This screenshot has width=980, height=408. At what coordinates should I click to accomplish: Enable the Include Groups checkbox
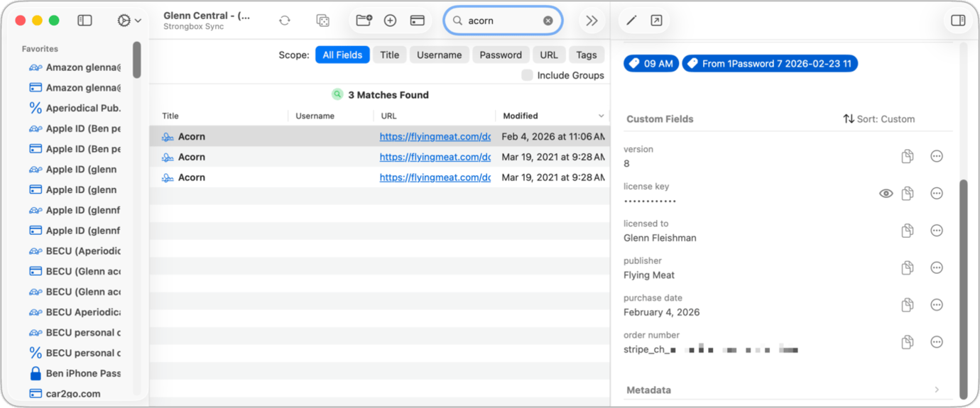[527, 75]
